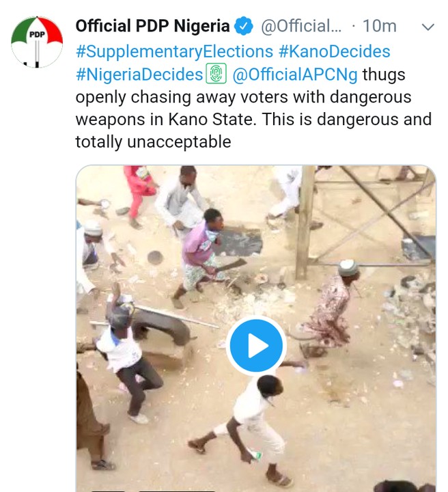448x492 pixels.
Task: Click the blue verified badge
Action: (x=244, y=27)
